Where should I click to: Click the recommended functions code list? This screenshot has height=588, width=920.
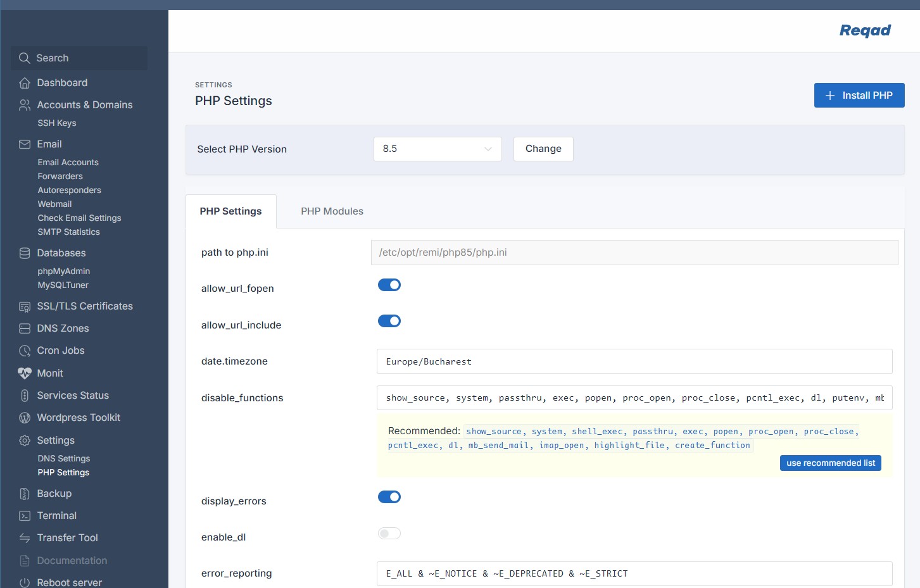[x=623, y=438]
